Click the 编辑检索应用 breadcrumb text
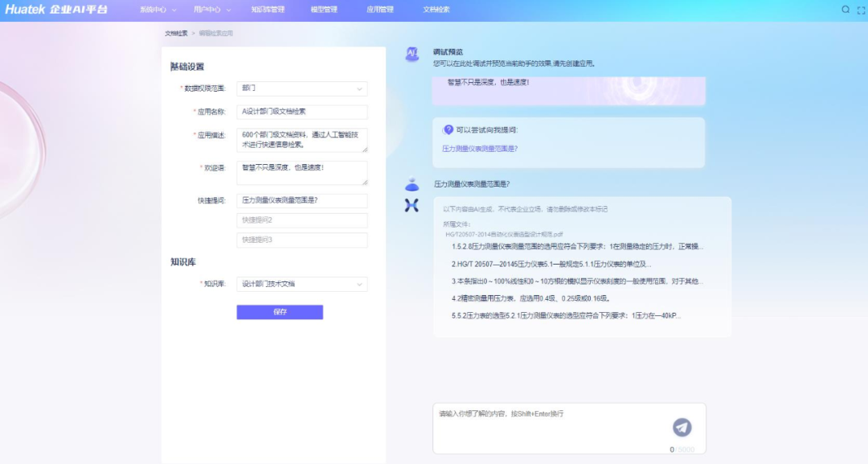The width and height of the screenshot is (868, 464). click(216, 33)
